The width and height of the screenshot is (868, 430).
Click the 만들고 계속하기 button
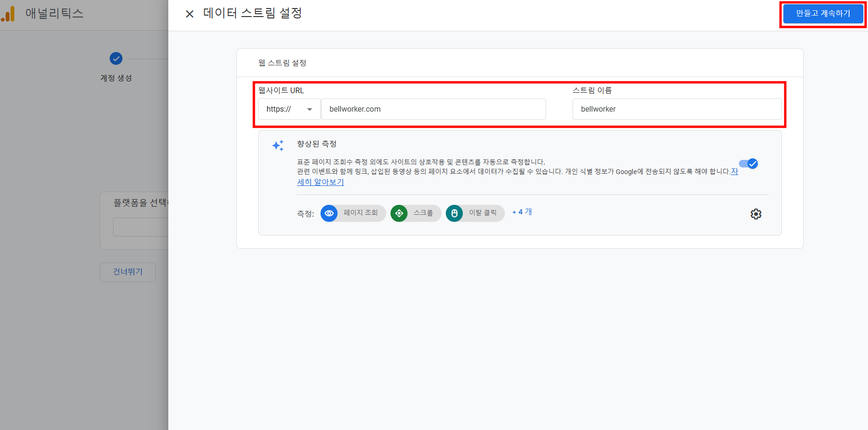[823, 14]
